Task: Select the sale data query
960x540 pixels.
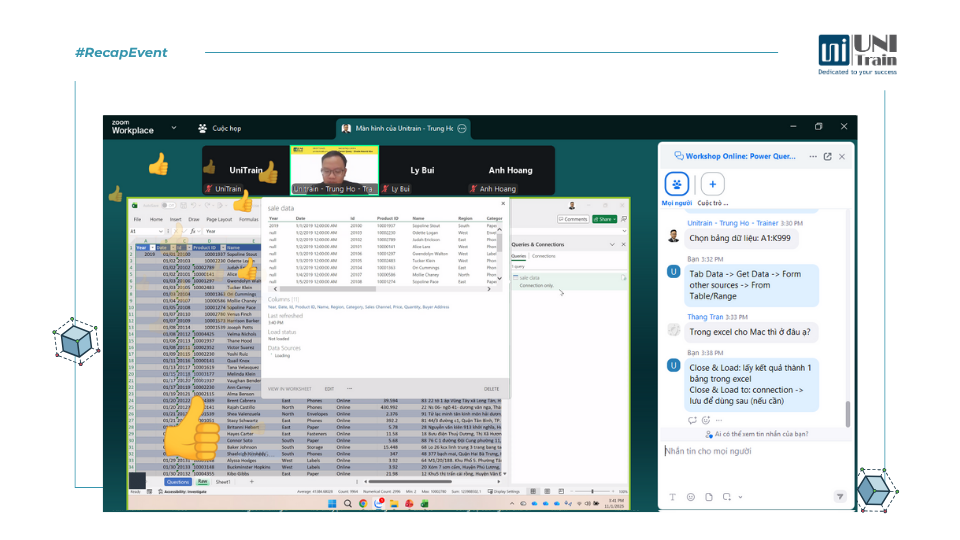Action: click(x=569, y=281)
